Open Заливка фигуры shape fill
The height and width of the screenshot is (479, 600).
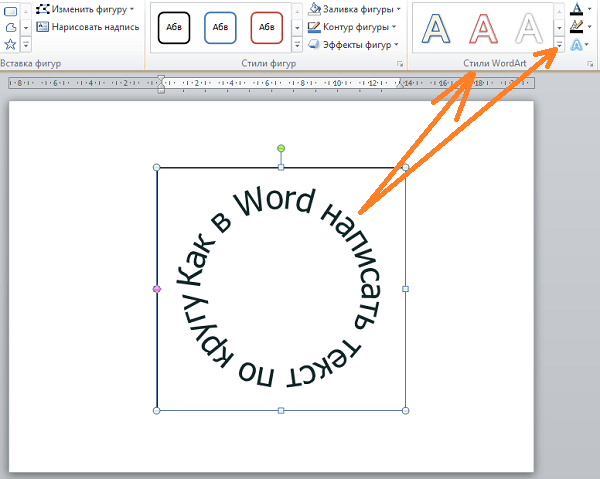click(x=354, y=9)
